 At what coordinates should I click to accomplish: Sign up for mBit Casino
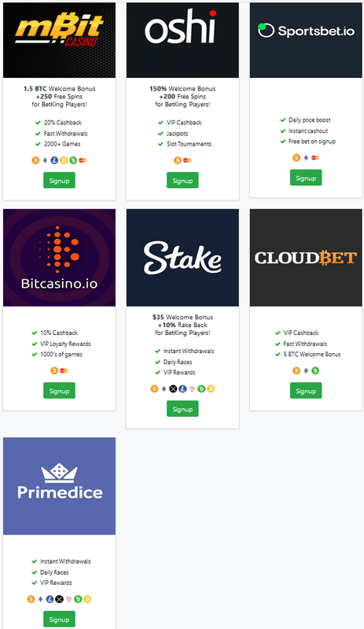point(59,181)
